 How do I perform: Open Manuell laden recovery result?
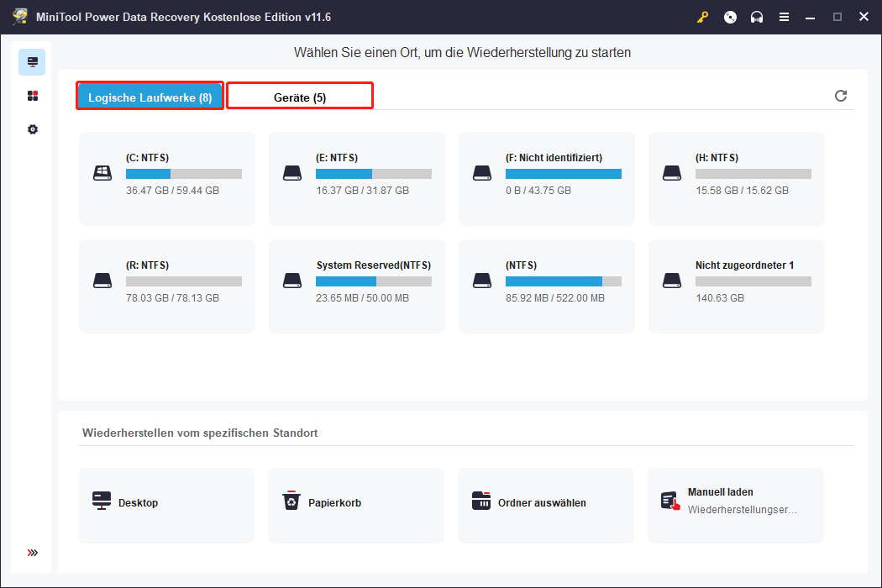coord(736,506)
